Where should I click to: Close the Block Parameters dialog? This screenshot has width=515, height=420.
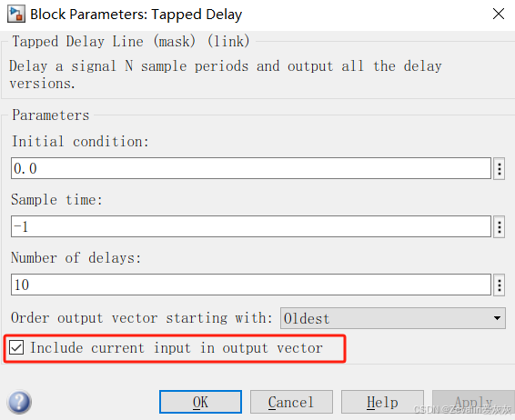tap(499, 14)
